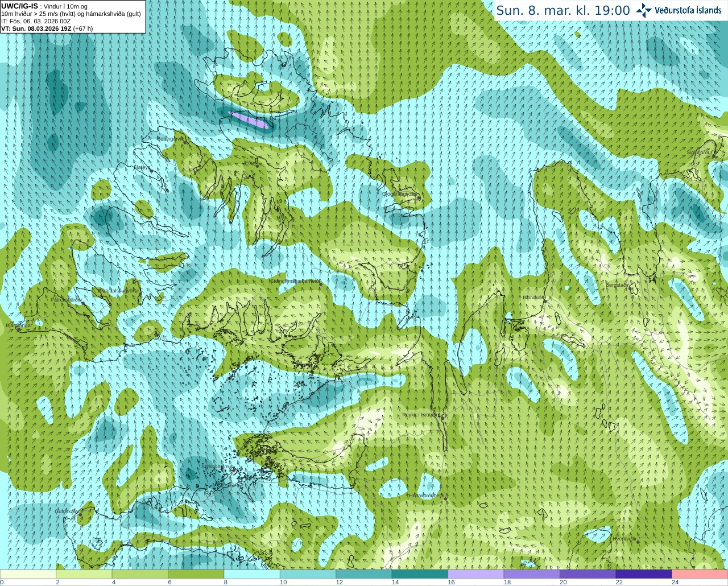
Task: Click the Æðey station label
Action: (250, 163)
